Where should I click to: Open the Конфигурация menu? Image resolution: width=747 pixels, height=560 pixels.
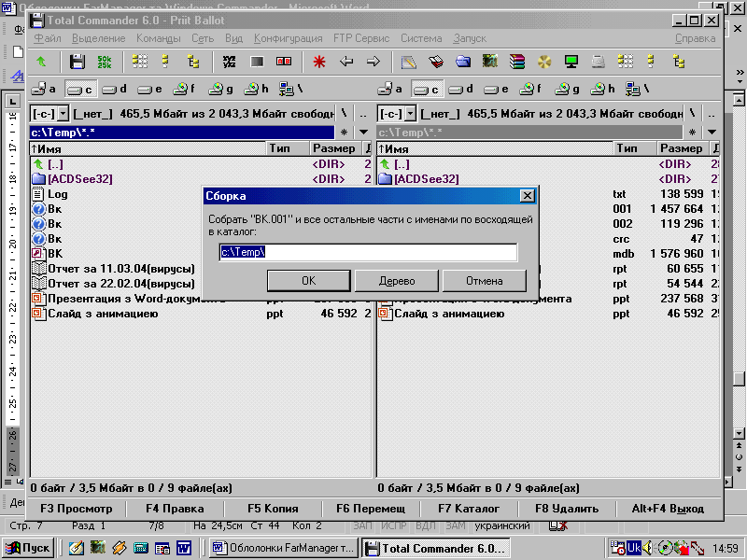click(x=289, y=38)
